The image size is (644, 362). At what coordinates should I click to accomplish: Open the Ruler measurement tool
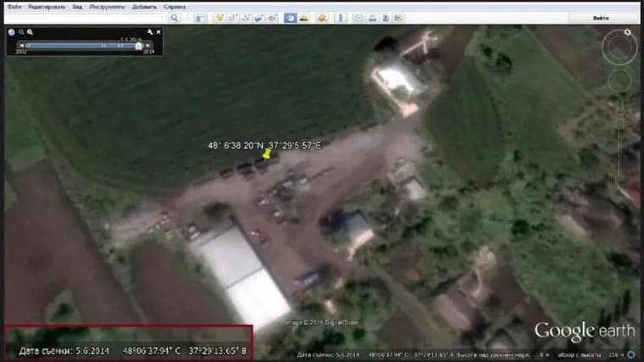click(339, 17)
